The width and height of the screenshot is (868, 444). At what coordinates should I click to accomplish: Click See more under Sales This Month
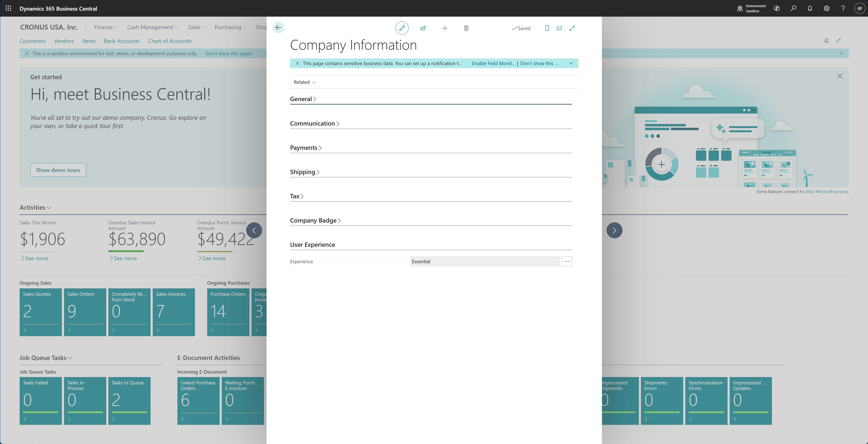(34, 258)
